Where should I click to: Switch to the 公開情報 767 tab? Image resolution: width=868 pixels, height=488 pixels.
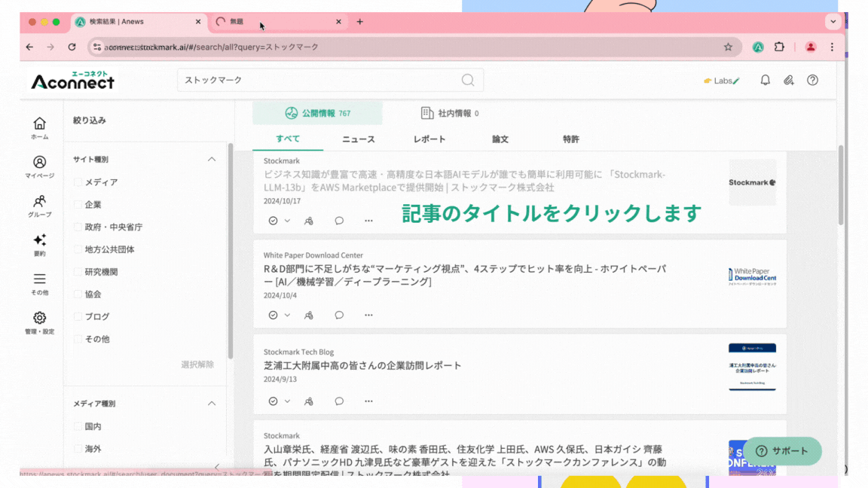(318, 113)
